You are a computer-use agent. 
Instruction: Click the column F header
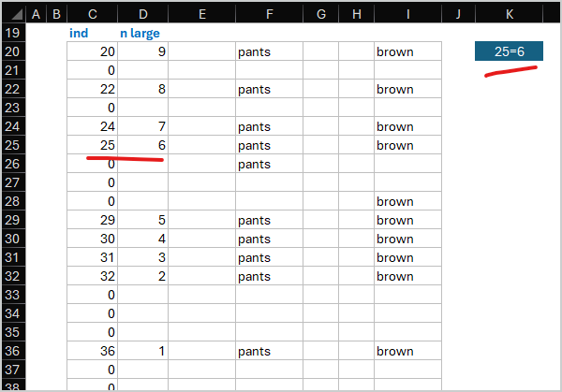click(269, 14)
